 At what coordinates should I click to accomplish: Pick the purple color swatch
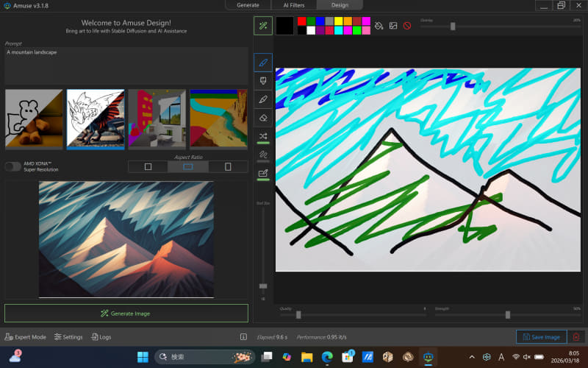pyautogui.click(x=320, y=30)
